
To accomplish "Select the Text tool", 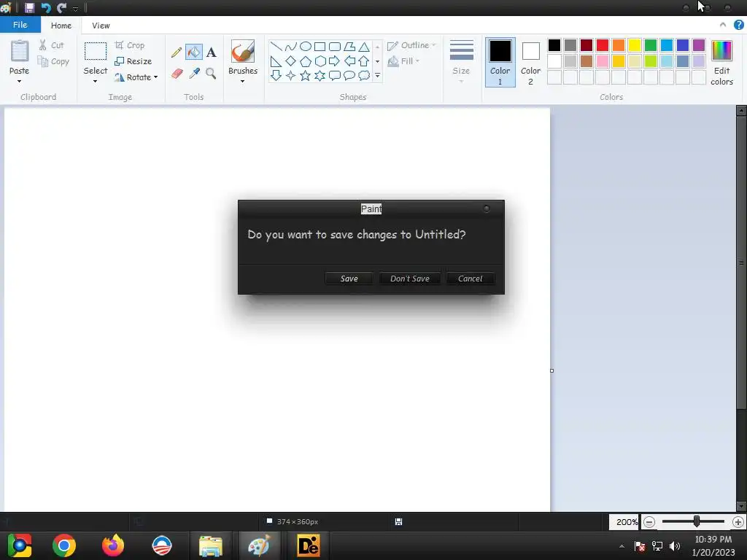I will click(212, 52).
